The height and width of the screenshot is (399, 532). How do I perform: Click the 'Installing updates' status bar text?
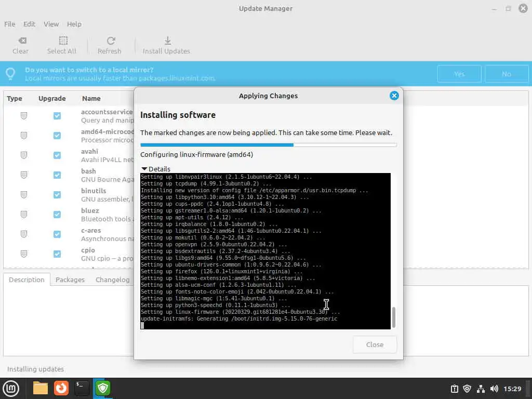tap(35, 369)
